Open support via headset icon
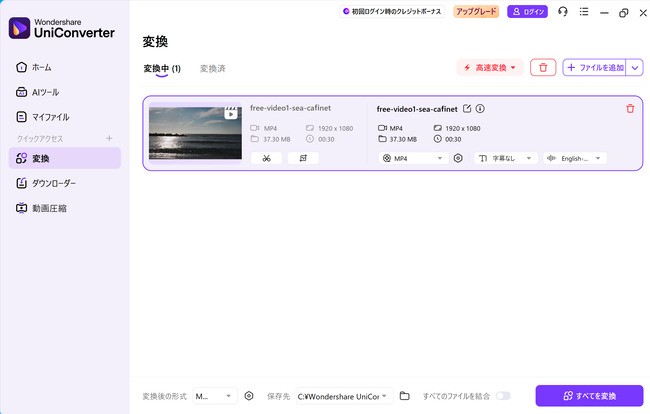The height and width of the screenshot is (414, 650). point(563,12)
